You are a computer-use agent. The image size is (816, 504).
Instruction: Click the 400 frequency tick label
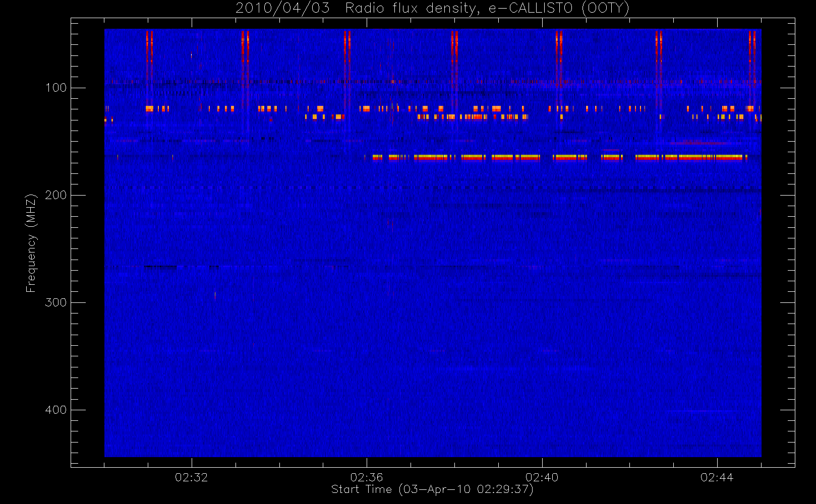click(56, 410)
